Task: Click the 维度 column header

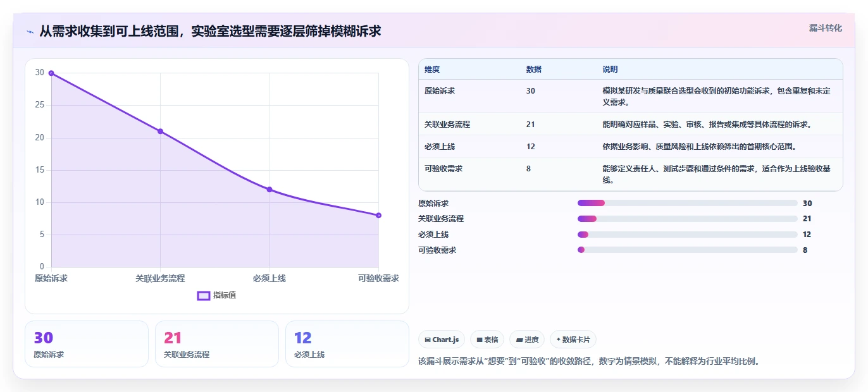Action: (432, 70)
